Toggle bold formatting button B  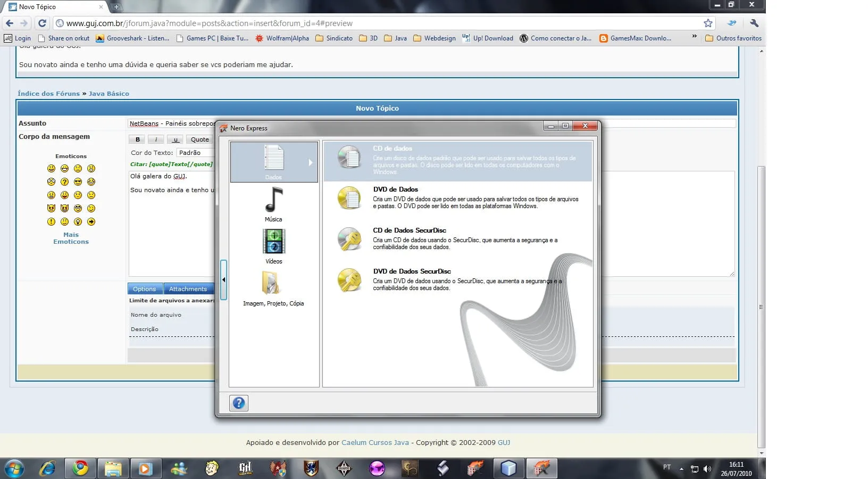click(138, 139)
